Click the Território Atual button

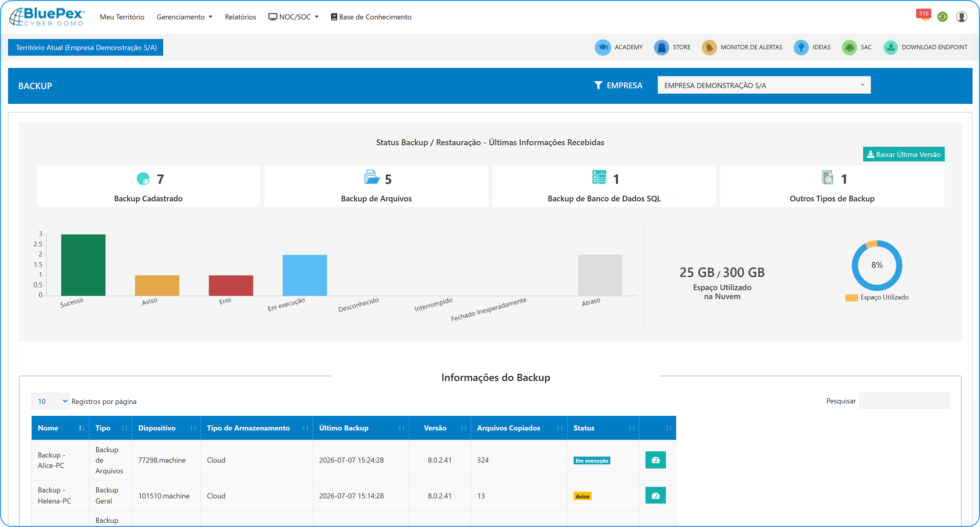point(86,48)
